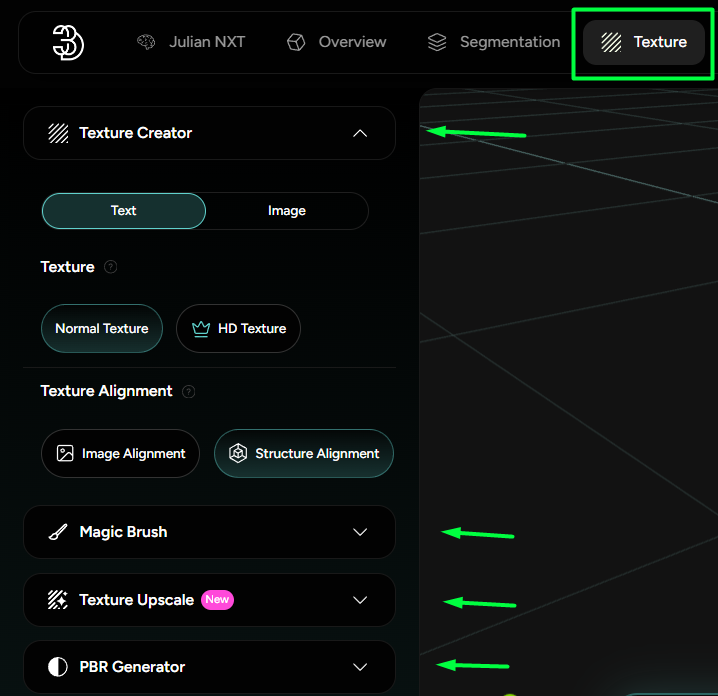Screen dimensions: 718x696
Task: Click the pink New badge
Action: 218,599
